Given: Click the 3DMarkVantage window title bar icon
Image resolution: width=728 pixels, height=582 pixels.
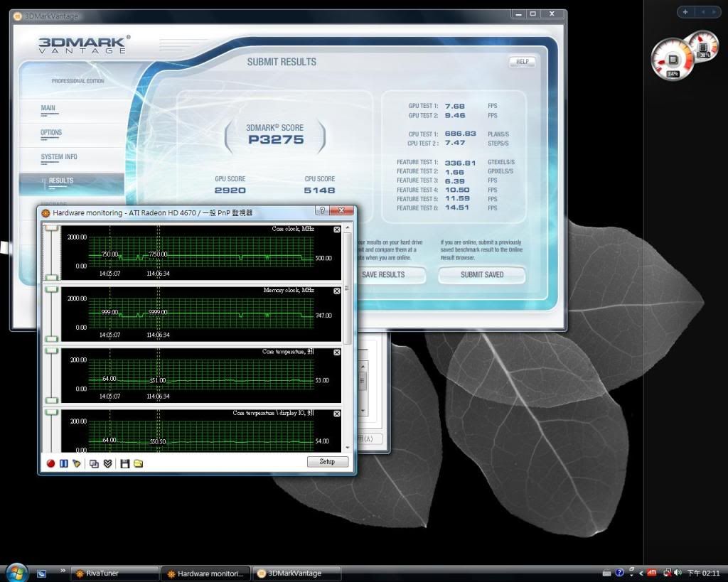Looking at the screenshot, I should (x=18, y=16).
